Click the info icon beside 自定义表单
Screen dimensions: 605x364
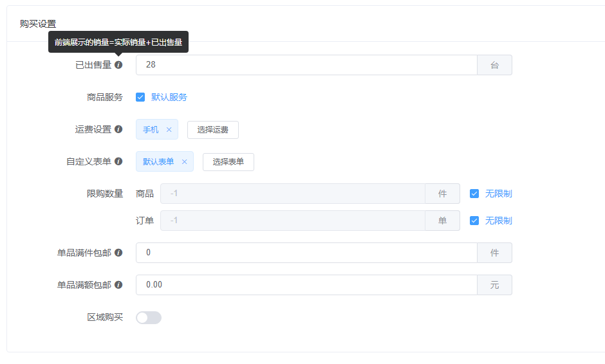[118, 161]
